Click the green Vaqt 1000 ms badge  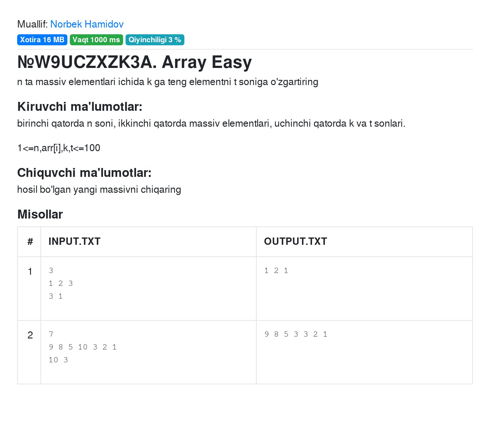point(96,40)
